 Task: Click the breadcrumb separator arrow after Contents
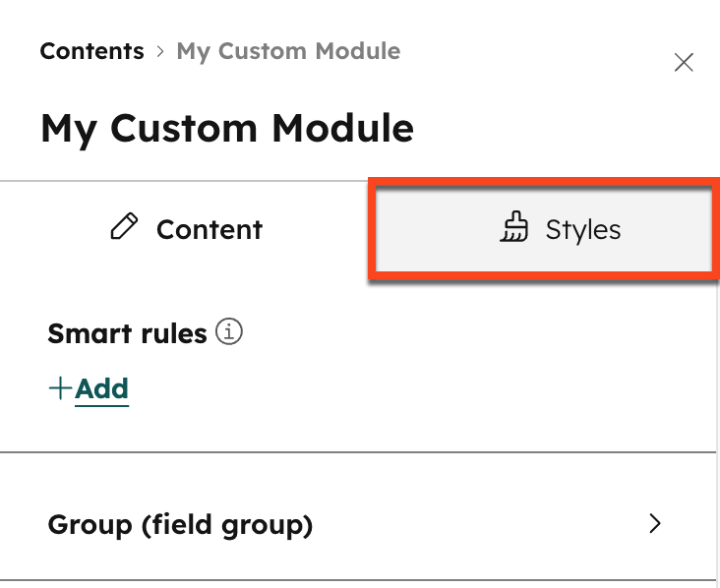[x=160, y=51]
